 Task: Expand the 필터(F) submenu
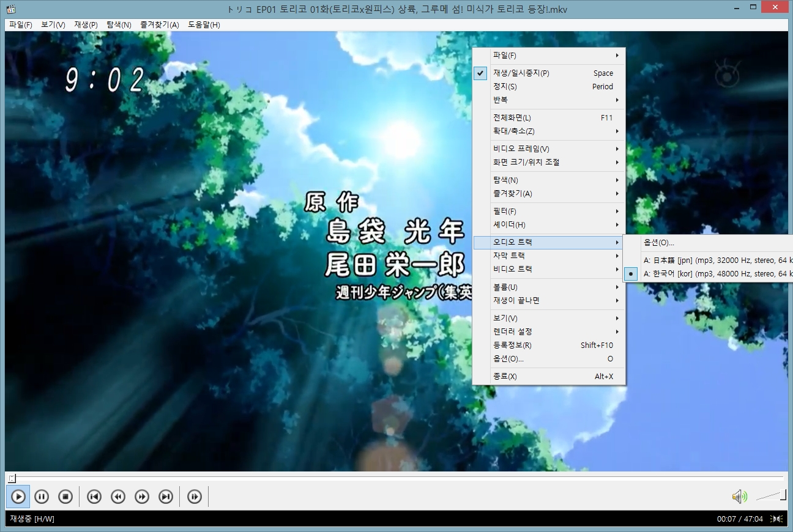coord(549,211)
